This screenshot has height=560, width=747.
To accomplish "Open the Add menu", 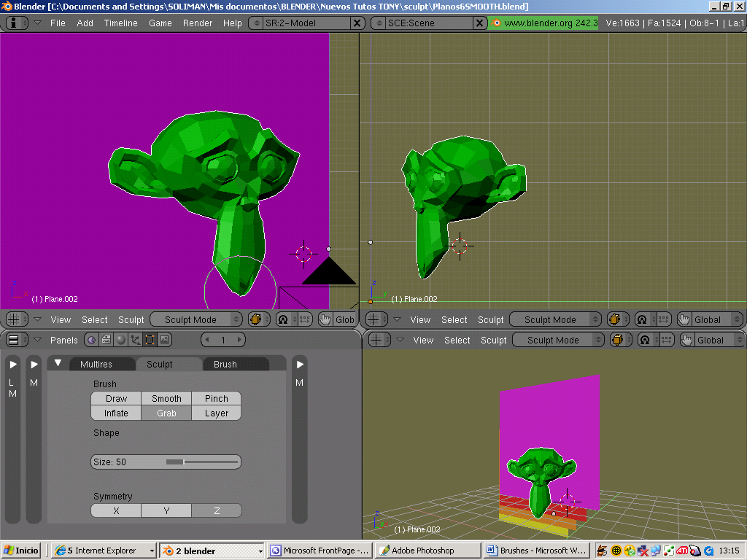I will pyautogui.click(x=85, y=23).
